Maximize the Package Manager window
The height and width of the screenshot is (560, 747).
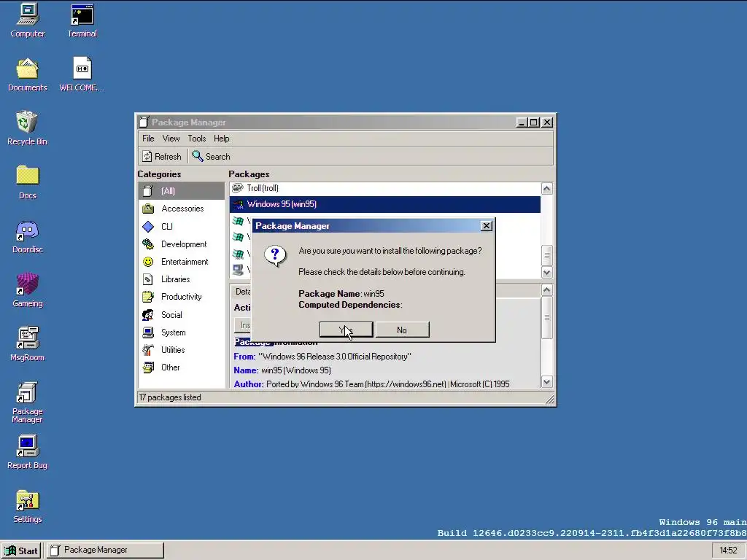(x=534, y=122)
